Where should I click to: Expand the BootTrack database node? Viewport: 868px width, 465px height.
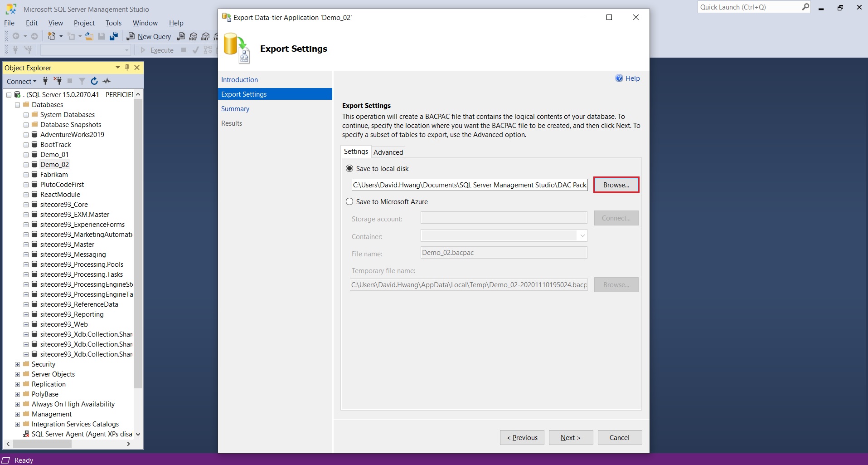[26, 145]
